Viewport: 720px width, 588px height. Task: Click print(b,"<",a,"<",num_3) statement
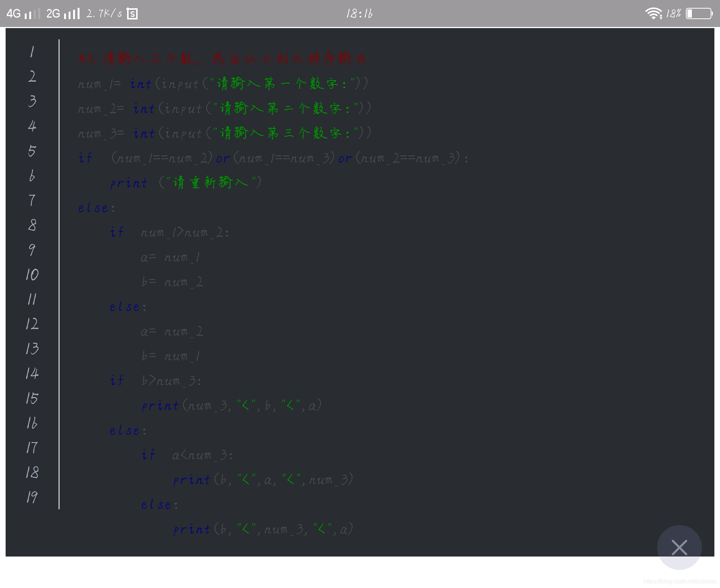[263, 480]
